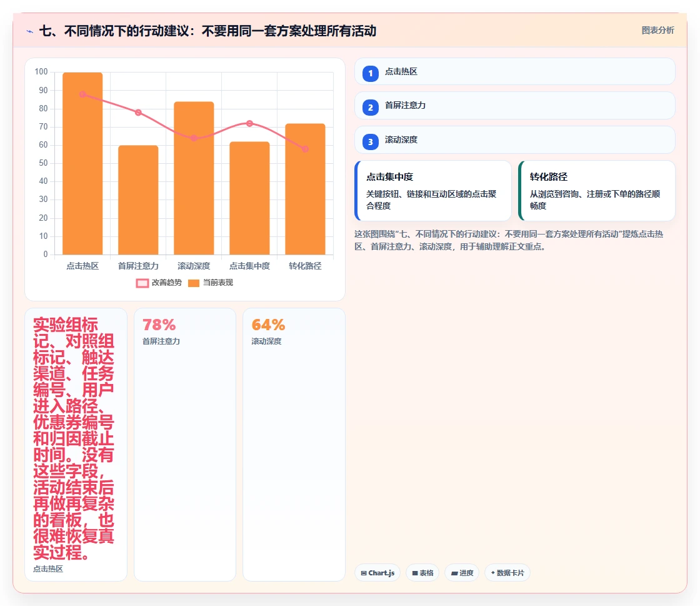Click the 数据卡片 tag
Screen dimensions: 700x606
[507, 573]
